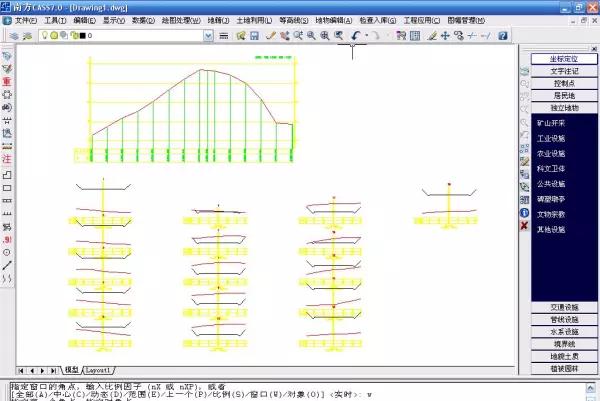Screen dimensions: 600x401
Task: Toggle layer freeze sun icon
Action: (54, 36)
